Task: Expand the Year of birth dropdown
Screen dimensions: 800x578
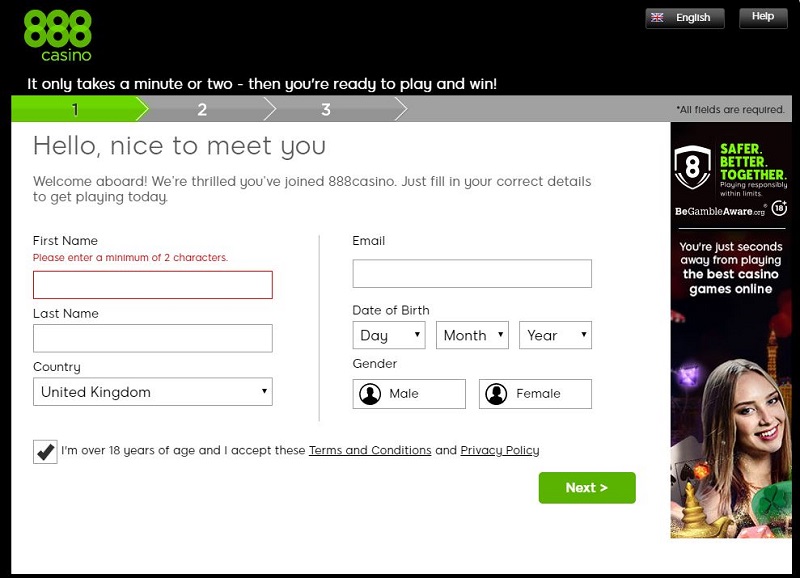Action: (556, 335)
